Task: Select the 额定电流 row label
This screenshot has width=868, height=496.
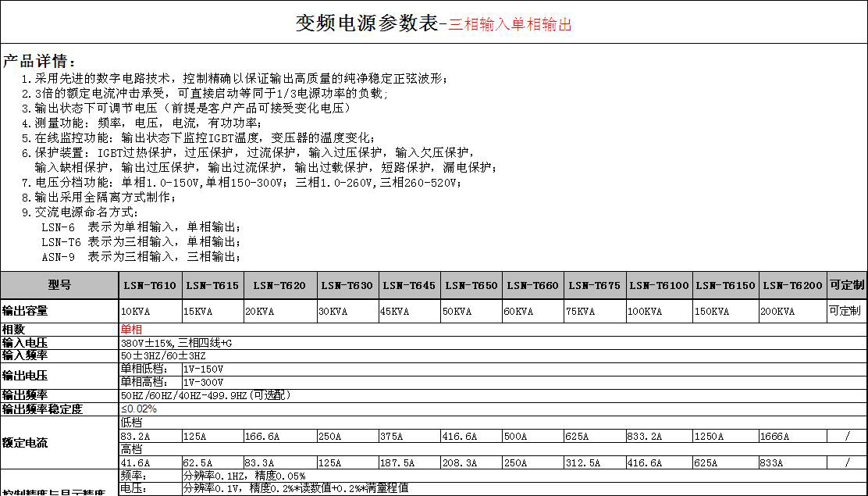Action: pos(25,443)
